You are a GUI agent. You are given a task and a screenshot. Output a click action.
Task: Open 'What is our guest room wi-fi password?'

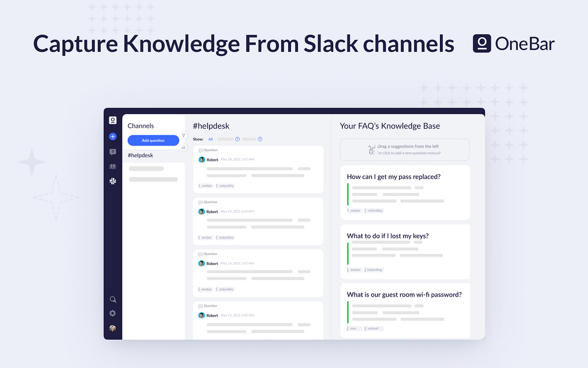coord(404,295)
